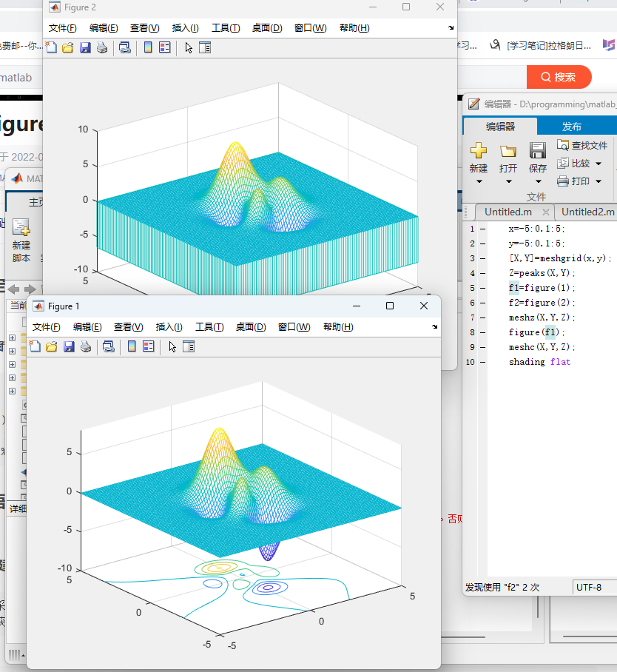Viewport: 617px width, 672px height.
Task: Click 'Z=peaks(X,Y);' line in editor
Action: tap(542, 273)
